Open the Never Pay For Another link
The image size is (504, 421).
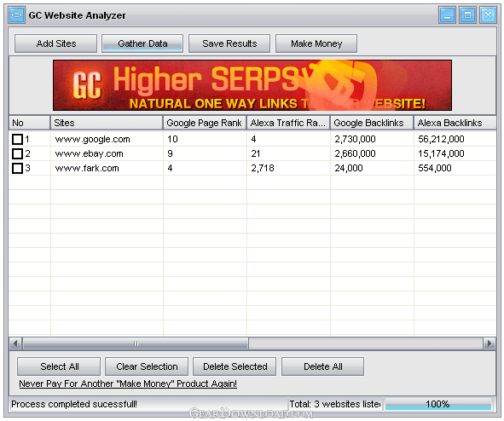[128, 384]
